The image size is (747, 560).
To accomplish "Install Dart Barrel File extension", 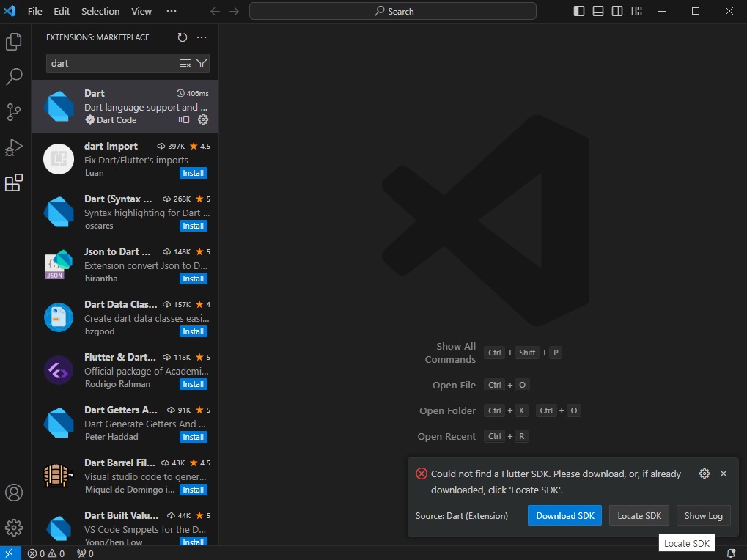I will click(x=194, y=490).
